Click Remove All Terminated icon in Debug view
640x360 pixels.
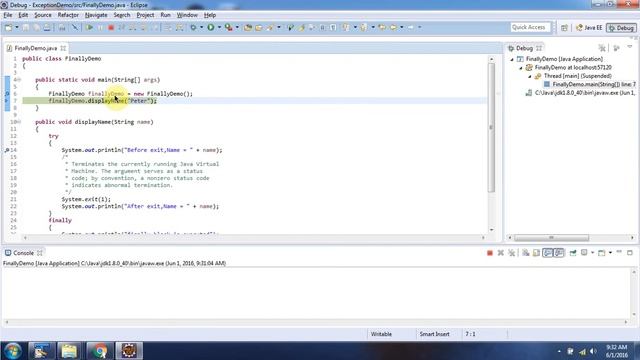(x=602, y=48)
